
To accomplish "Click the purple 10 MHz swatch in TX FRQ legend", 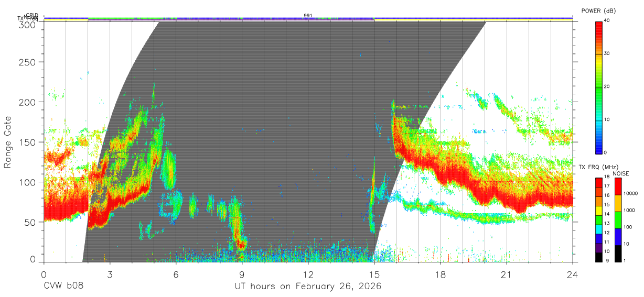I will point(599,247).
